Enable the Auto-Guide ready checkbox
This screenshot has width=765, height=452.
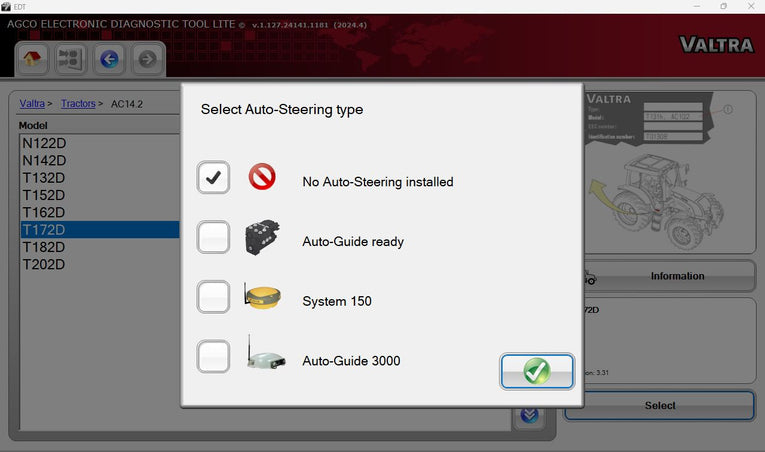213,238
